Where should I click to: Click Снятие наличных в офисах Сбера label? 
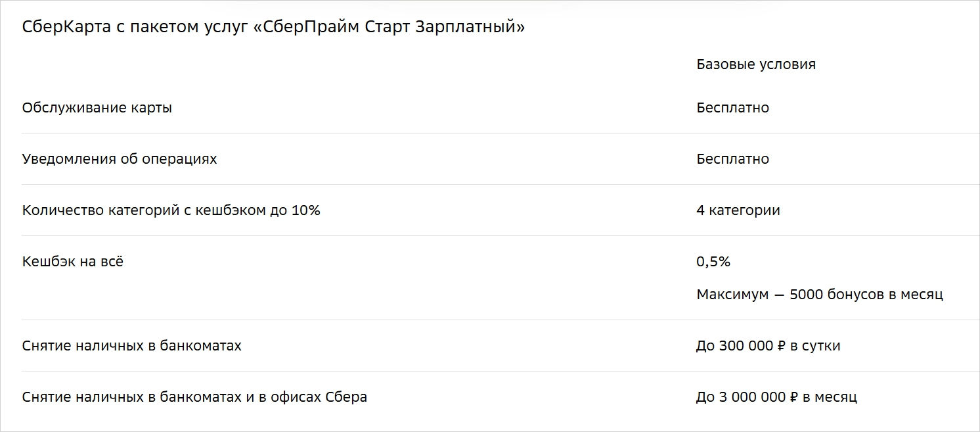(x=194, y=397)
